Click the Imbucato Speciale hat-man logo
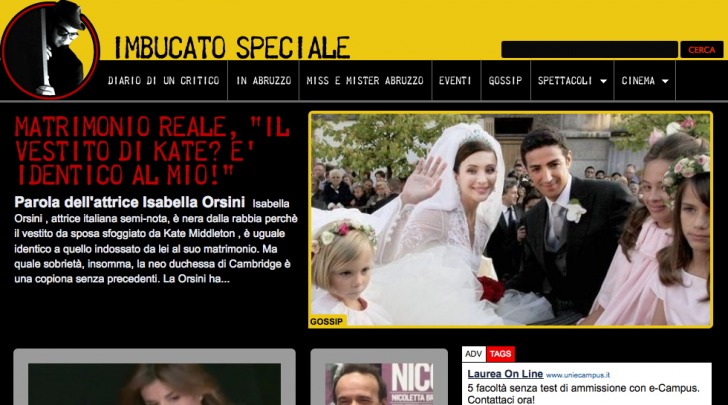The width and height of the screenshot is (728, 405). click(x=50, y=50)
